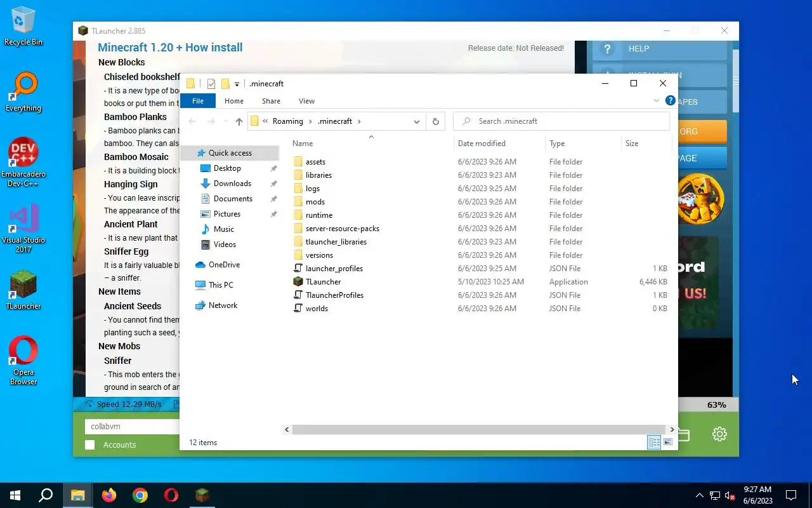
Task: Open Pictures in the navigation pane
Action: coord(227,214)
